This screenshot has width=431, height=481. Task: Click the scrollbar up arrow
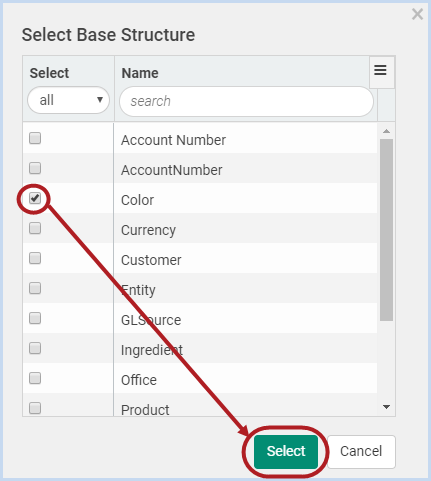[x=387, y=131]
